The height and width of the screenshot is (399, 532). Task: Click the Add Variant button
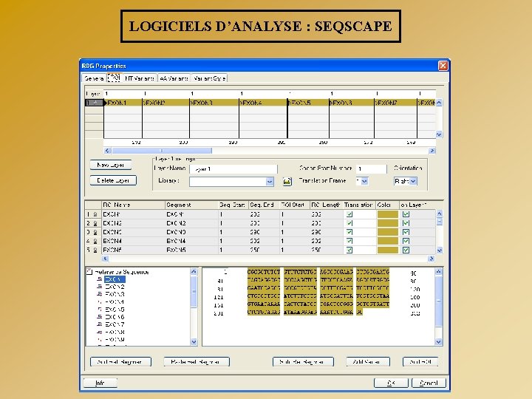pyautogui.click(x=368, y=361)
